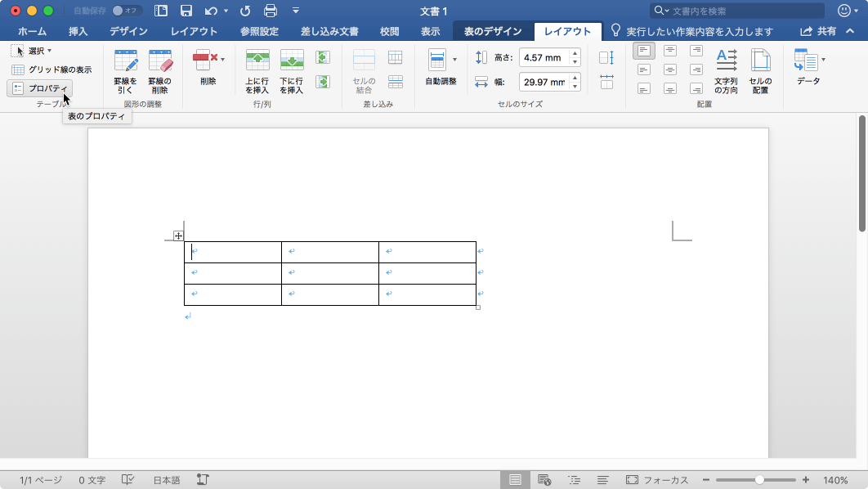Increase row height stepper

575,54
